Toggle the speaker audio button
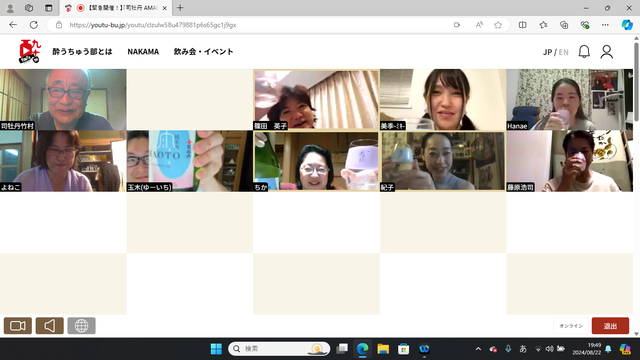This screenshot has height=360, width=640. coord(49,326)
